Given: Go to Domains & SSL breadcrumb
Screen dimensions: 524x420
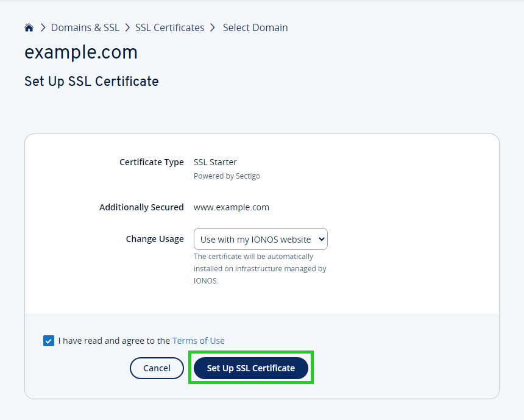Looking at the screenshot, I should (85, 27).
